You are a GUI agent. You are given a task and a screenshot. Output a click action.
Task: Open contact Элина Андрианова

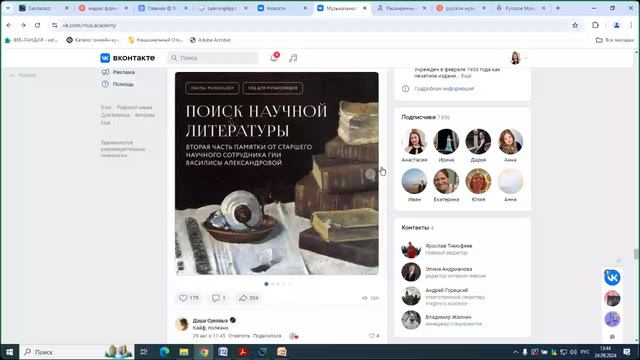448,269
